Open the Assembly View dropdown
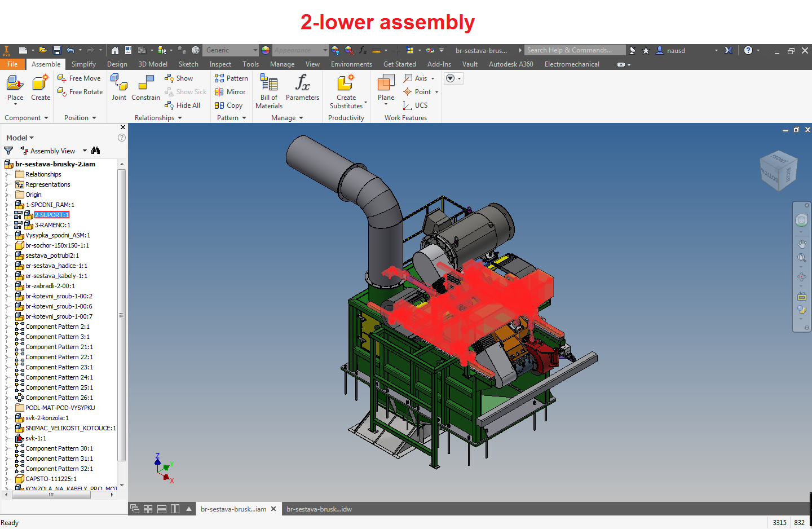The height and width of the screenshot is (529, 812). click(x=84, y=151)
